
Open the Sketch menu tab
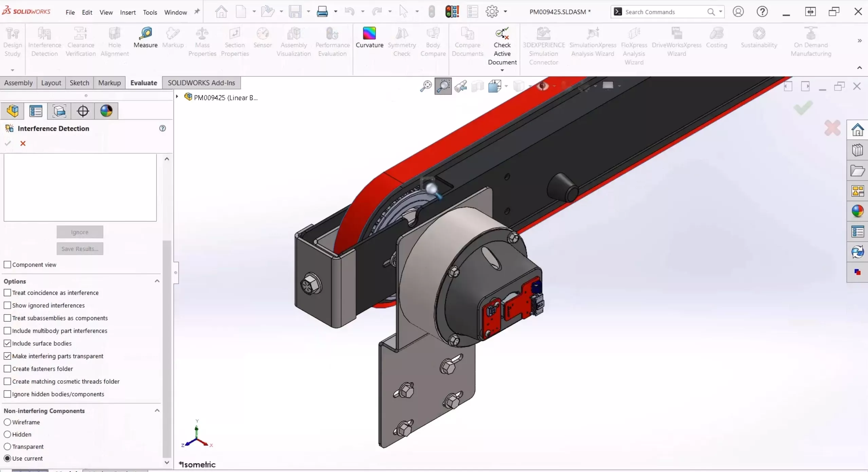(x=79, y=82)
